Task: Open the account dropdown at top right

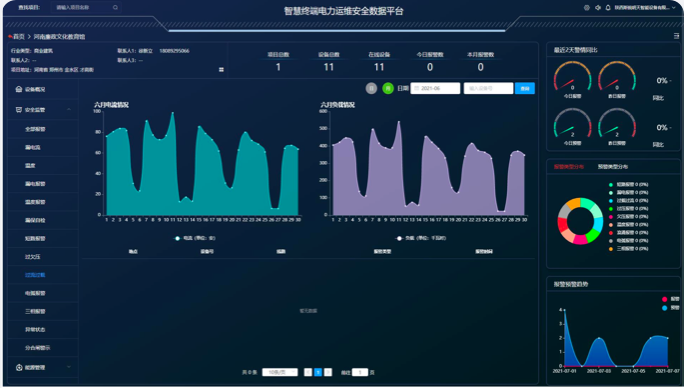Action: pyautogui.click(x=645, y=7)
